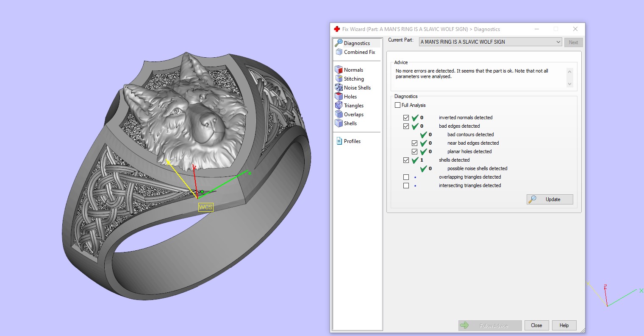This screenshot has width=644, height=336.
Task: Click the Update button
Action: point(550,199)
